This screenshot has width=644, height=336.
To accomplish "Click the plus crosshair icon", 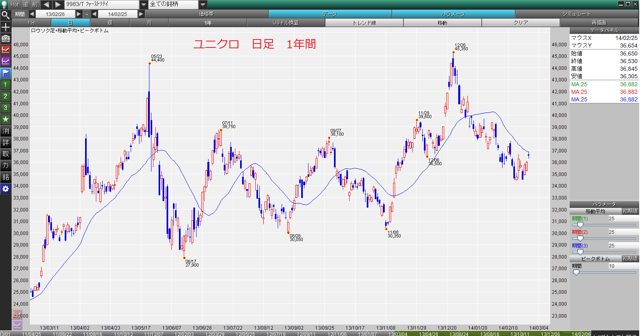I will pos(6,27).
